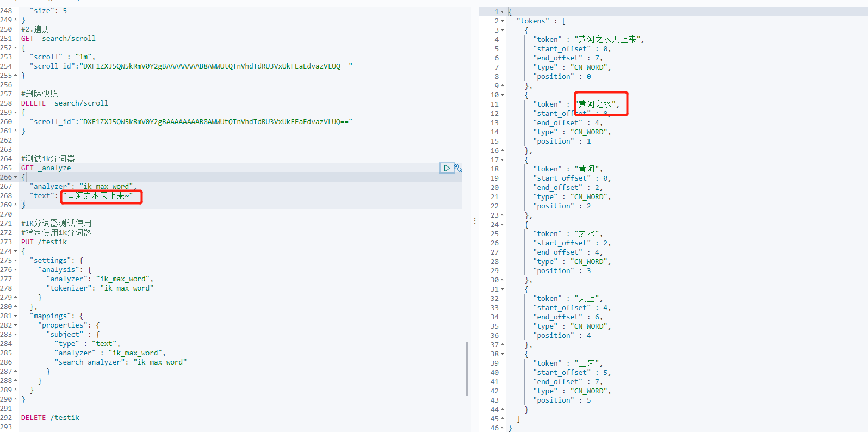Click the comment #IK分词器测试使用

tap(56, 224)
